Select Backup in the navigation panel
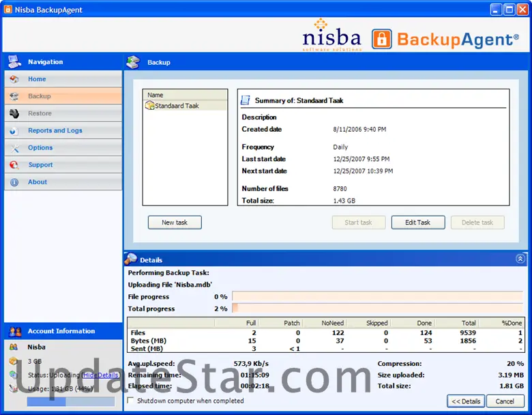Viewport: 532px width, 415px height. click(63, 96)
